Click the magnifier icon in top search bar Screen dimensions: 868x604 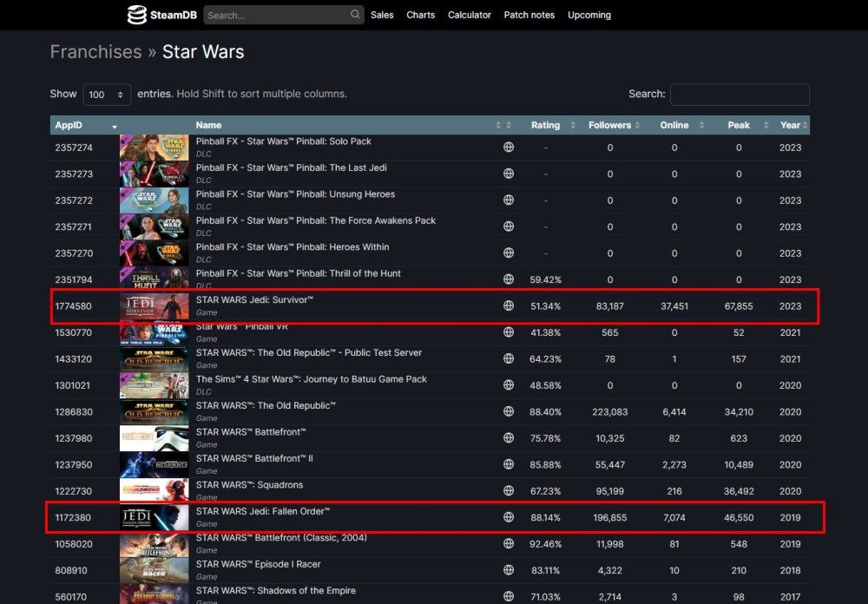coord(355,15)
